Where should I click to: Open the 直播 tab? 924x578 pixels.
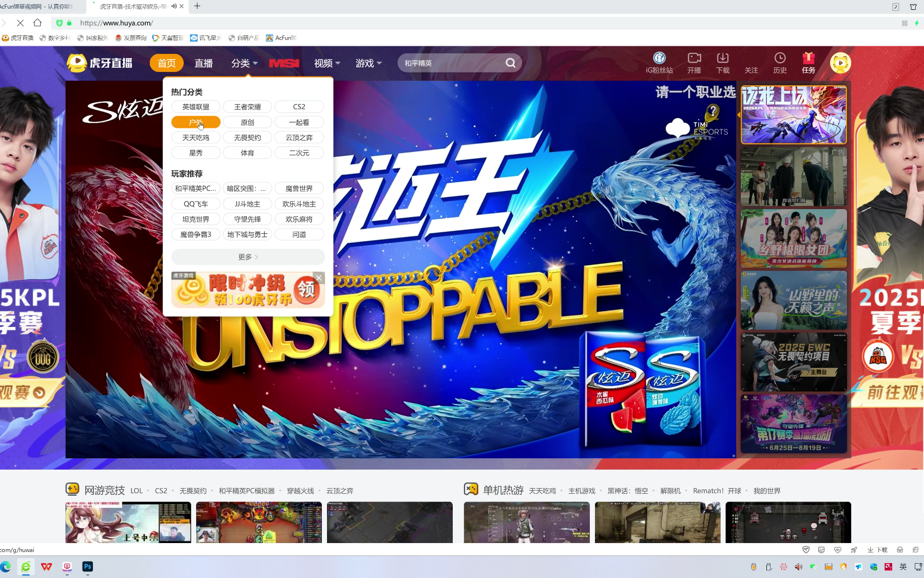[x=204, y=63]
